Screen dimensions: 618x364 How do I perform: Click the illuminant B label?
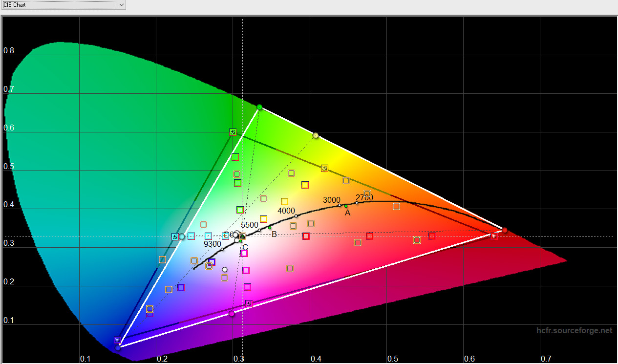pyautogui.click(x=274, y=235)
